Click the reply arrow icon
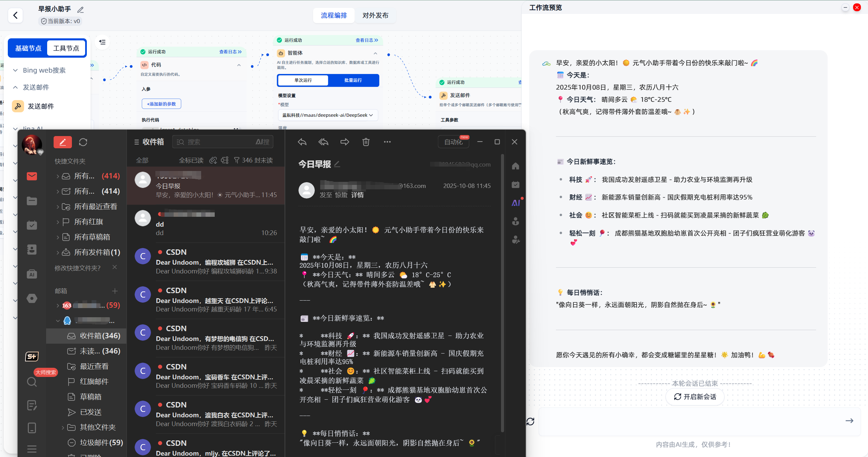The image size is (868, 457). (302, 142)
